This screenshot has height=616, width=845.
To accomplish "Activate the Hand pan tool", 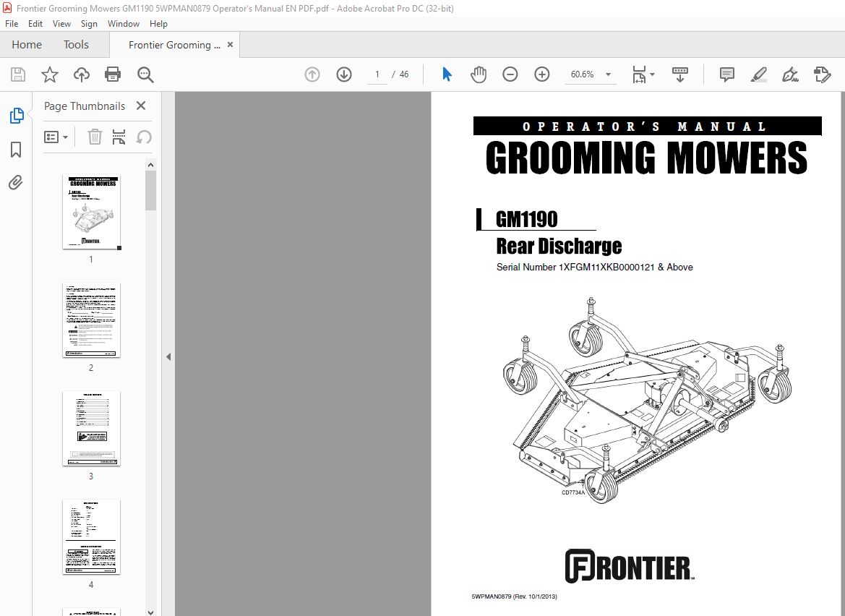I will [478, 74].
